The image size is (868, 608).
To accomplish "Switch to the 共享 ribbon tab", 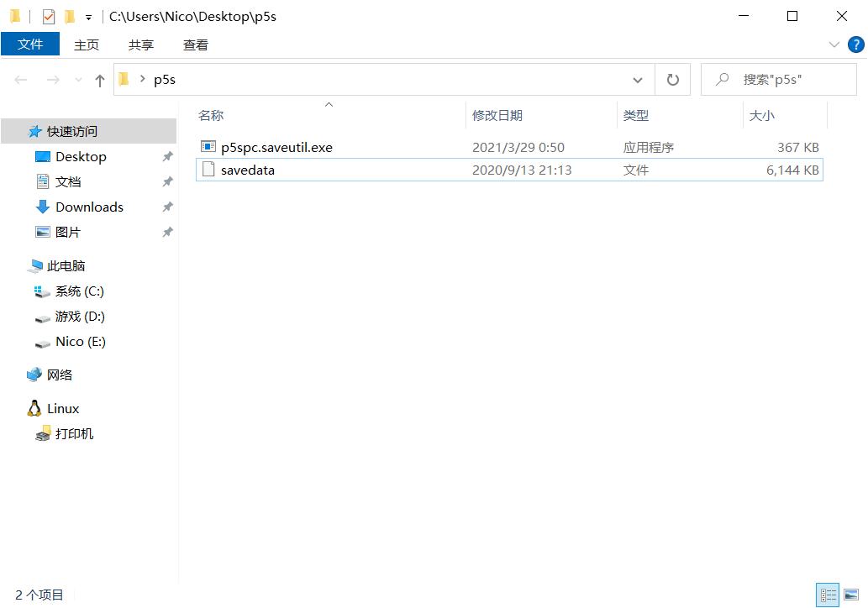I will point(140,45).
